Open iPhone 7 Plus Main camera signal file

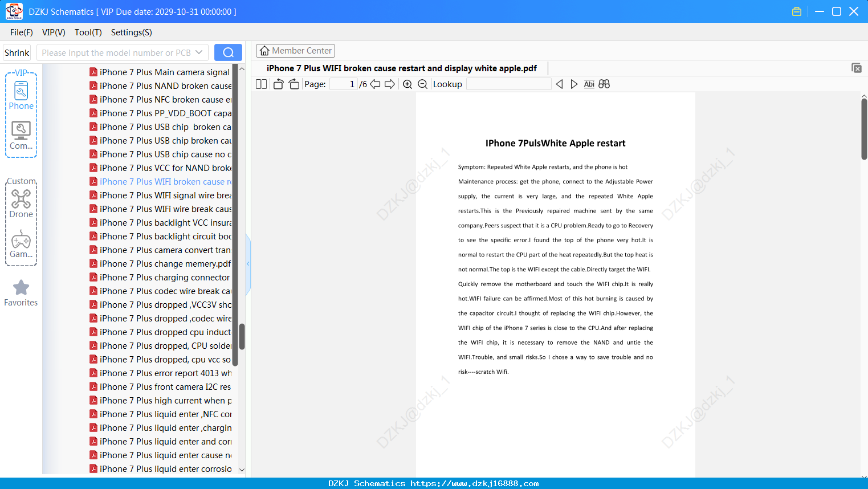(x=161, y=72)
